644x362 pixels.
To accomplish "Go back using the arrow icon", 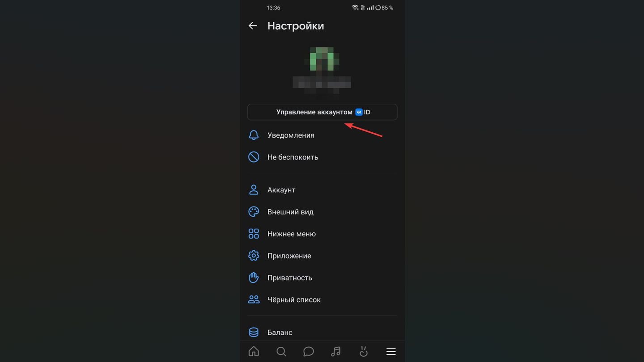I will click(253, 26).
